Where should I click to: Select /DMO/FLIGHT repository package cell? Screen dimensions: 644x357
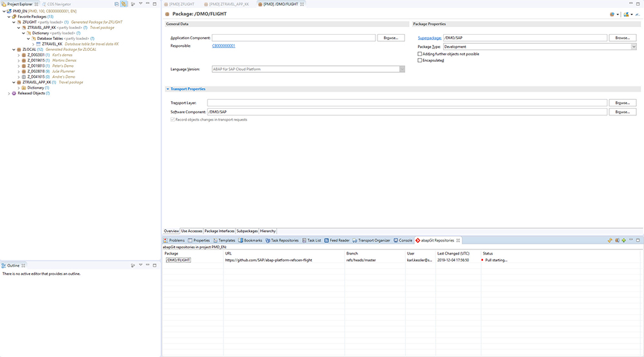point(178,260)
